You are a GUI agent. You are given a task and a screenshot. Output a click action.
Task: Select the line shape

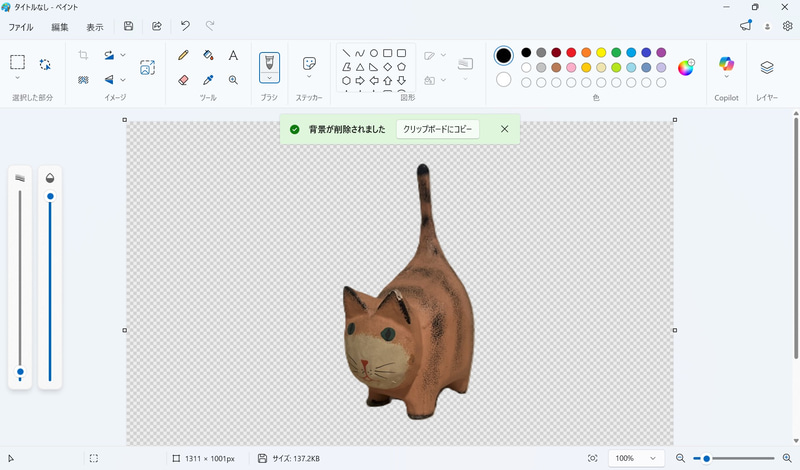[x=346, y=53]
